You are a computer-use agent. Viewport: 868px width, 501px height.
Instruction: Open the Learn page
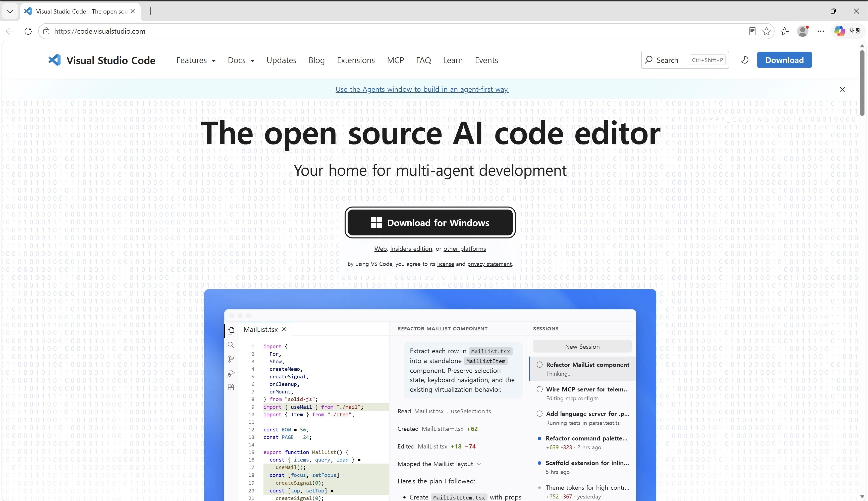tap(453, 60)
